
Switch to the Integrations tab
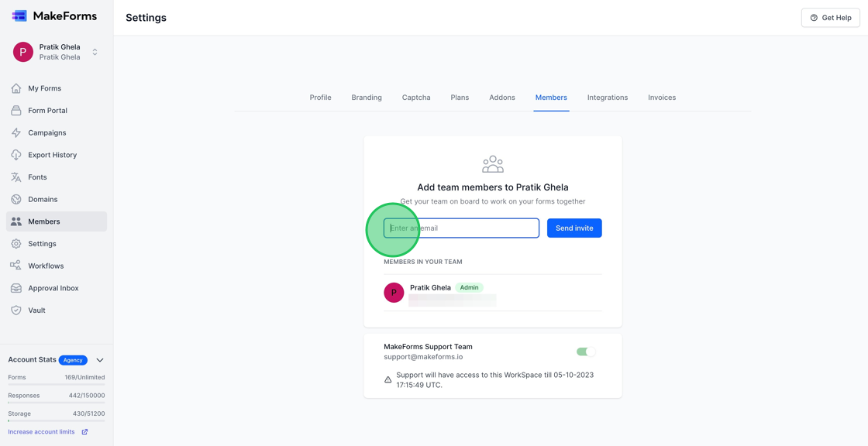point(608,98)
